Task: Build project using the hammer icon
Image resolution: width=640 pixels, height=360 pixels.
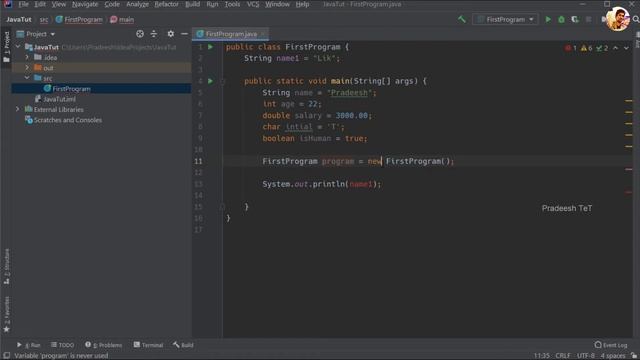Action: pos(462,19)
